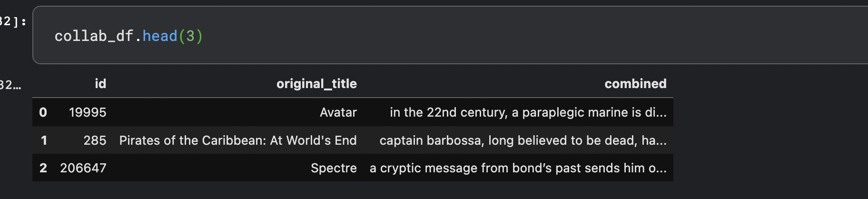Place cursor on the number 3 argument
Screen dimensions: 868x199
click(190, 36)
